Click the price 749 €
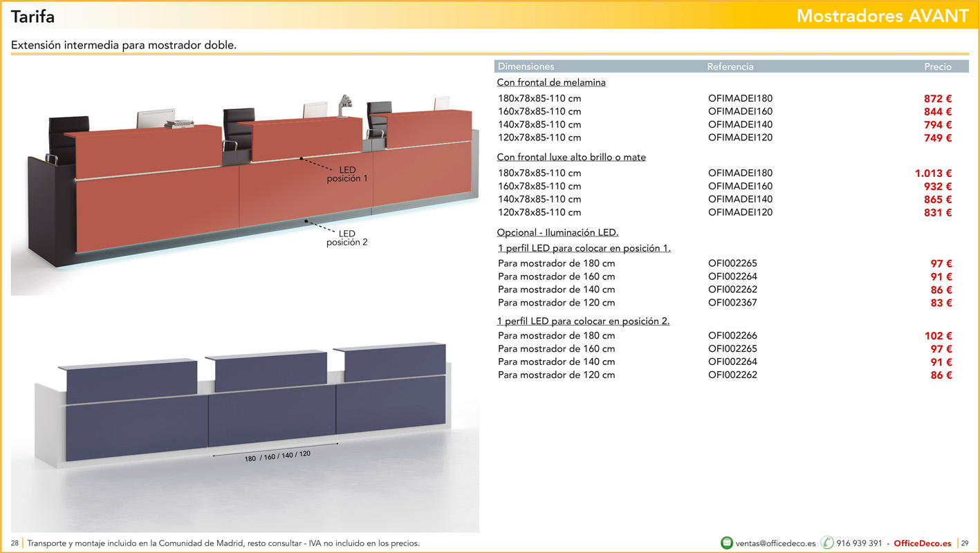980x553 pixels. pos(938,138)
